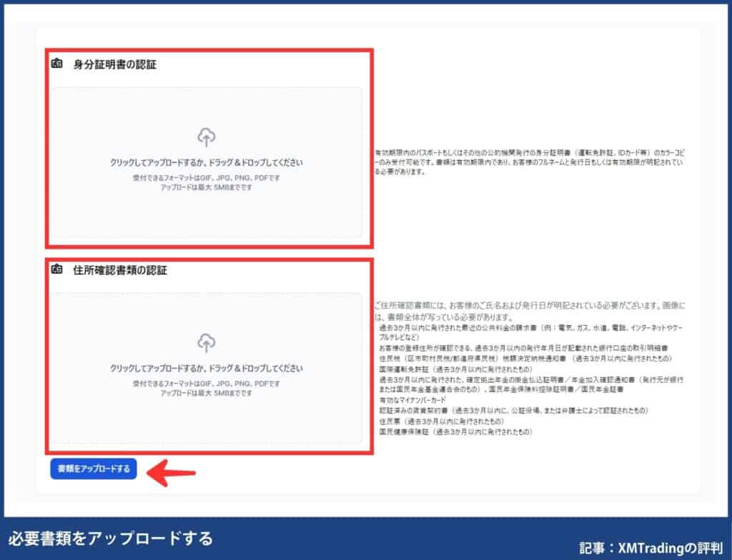Open the address document upload dropzone text

pos(207,368)
